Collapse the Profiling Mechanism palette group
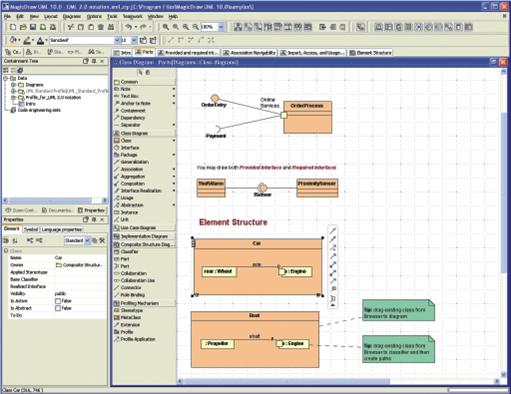Viewport: 511px width, 394px height. (x=144, y=303)
